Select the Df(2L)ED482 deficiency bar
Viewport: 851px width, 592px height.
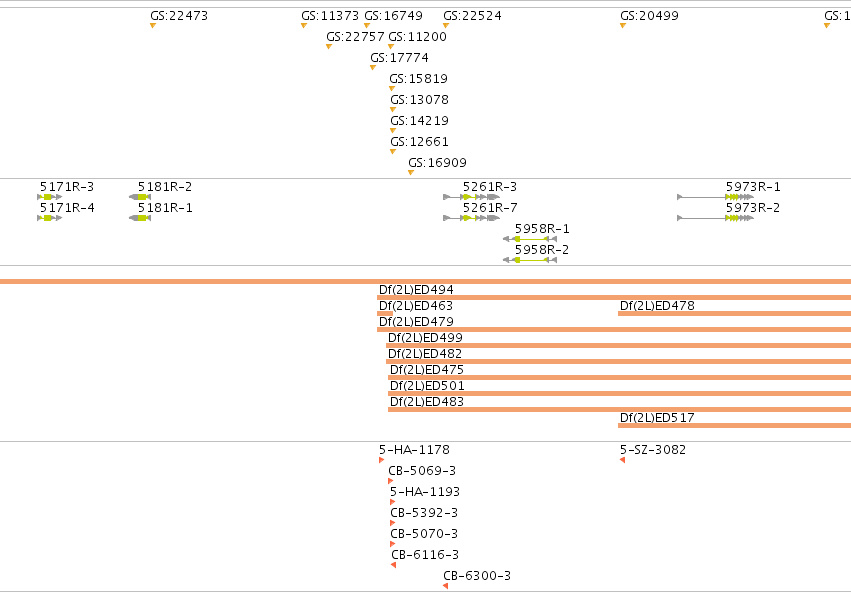coord(619,361)
